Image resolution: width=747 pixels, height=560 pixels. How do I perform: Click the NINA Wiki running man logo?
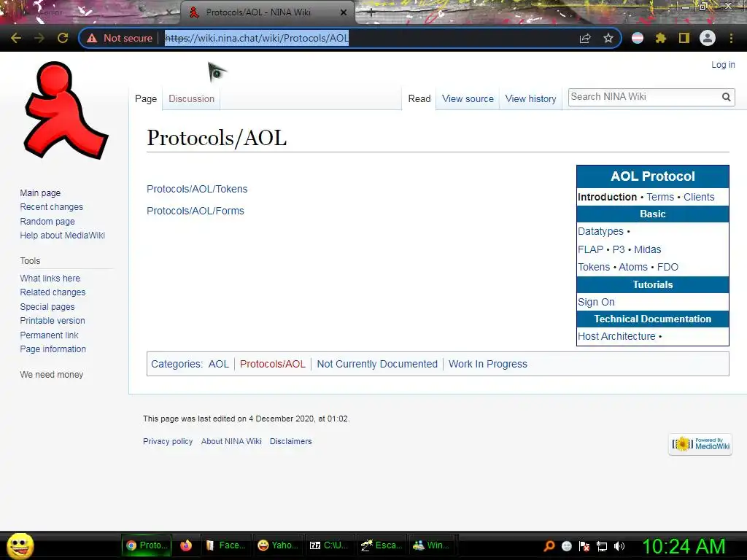click(66, 111)
